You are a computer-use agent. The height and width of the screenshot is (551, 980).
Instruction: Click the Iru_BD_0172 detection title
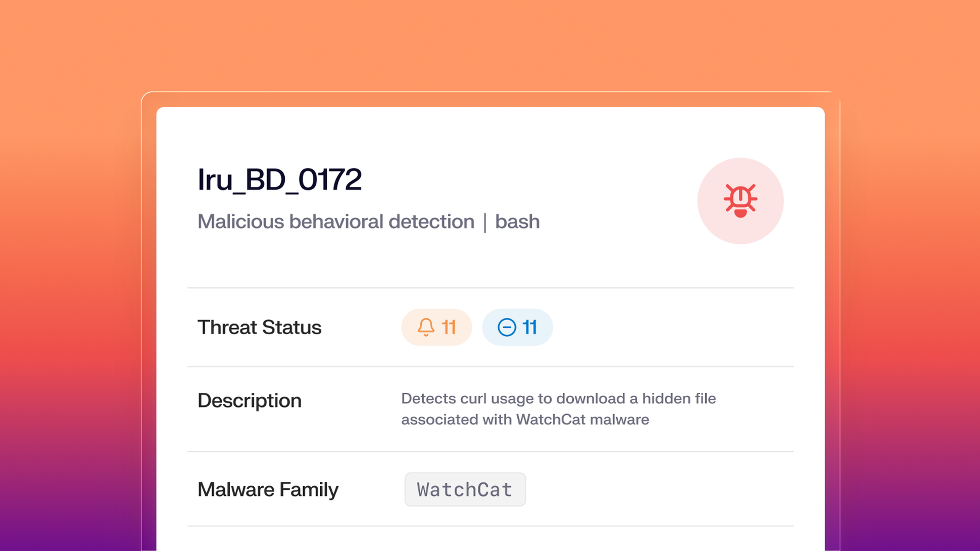[279, 179]
